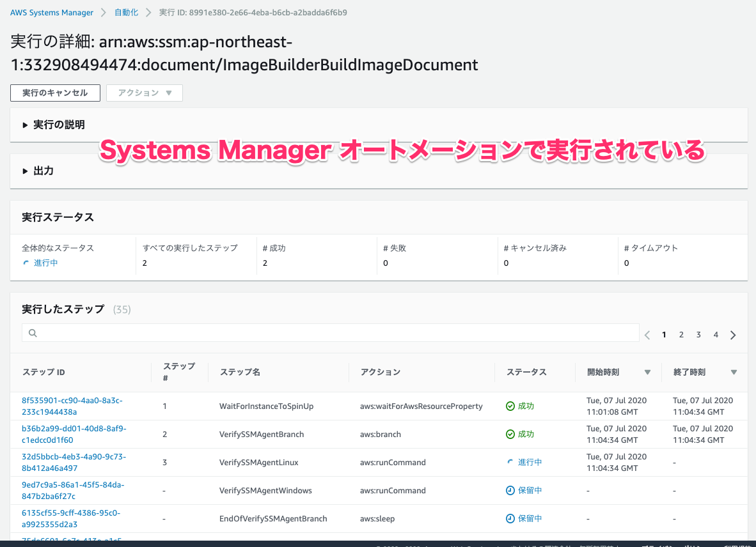
Task: Open AWS Systems Manager breadcrumb link
Action: pos(52,13)
